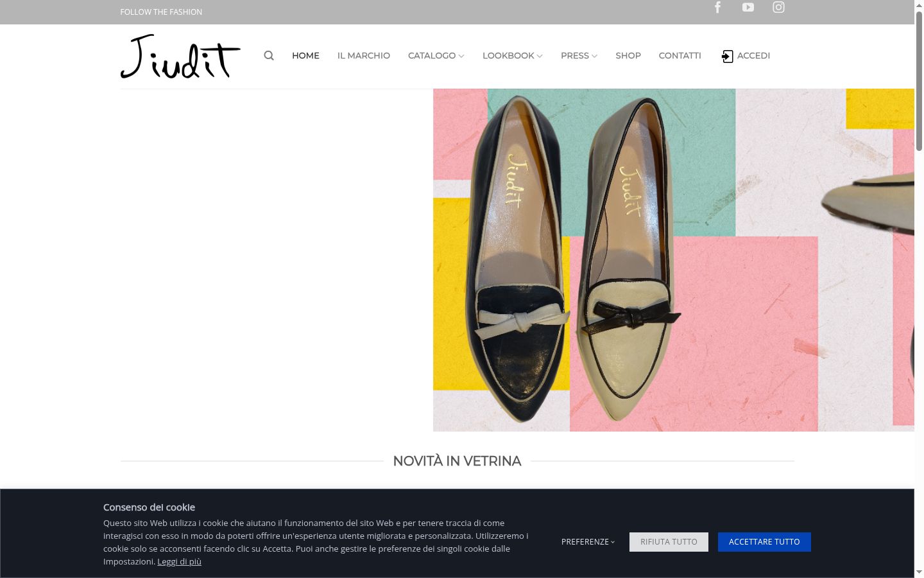The width and height of the screenshot is (924, 578).
Task: Go to the Home menu item
Action: (305, 56)
